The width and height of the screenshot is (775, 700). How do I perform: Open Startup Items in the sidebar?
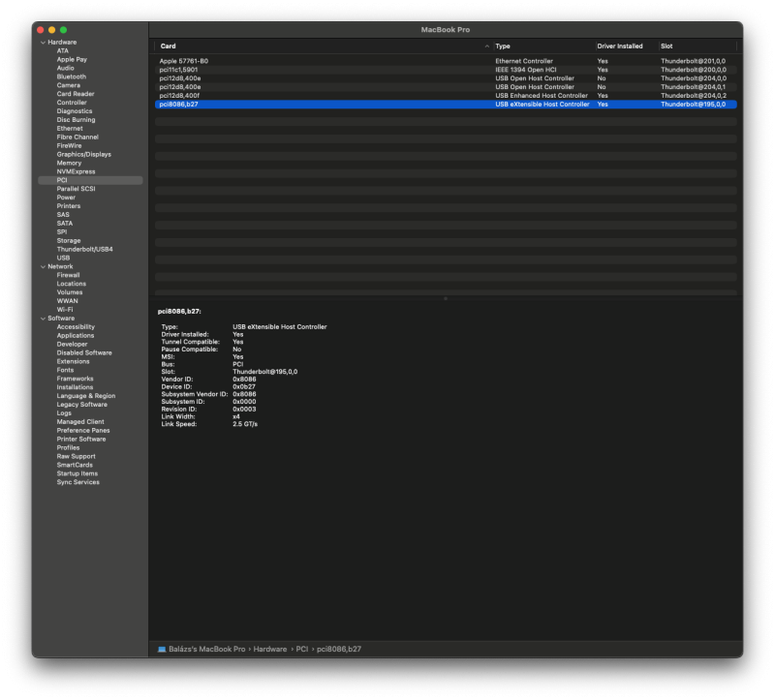tap(77, 474)
